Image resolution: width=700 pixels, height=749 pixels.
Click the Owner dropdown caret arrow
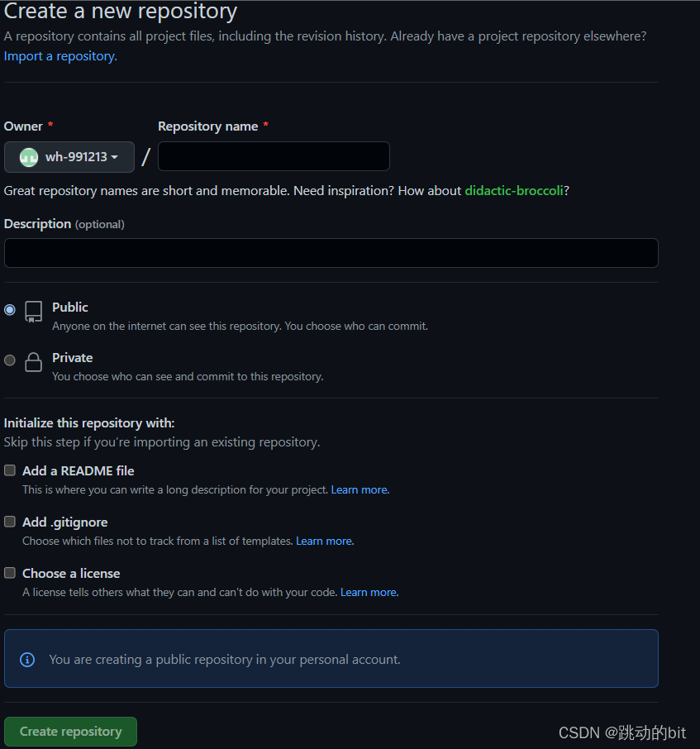[x=114, y=157]
